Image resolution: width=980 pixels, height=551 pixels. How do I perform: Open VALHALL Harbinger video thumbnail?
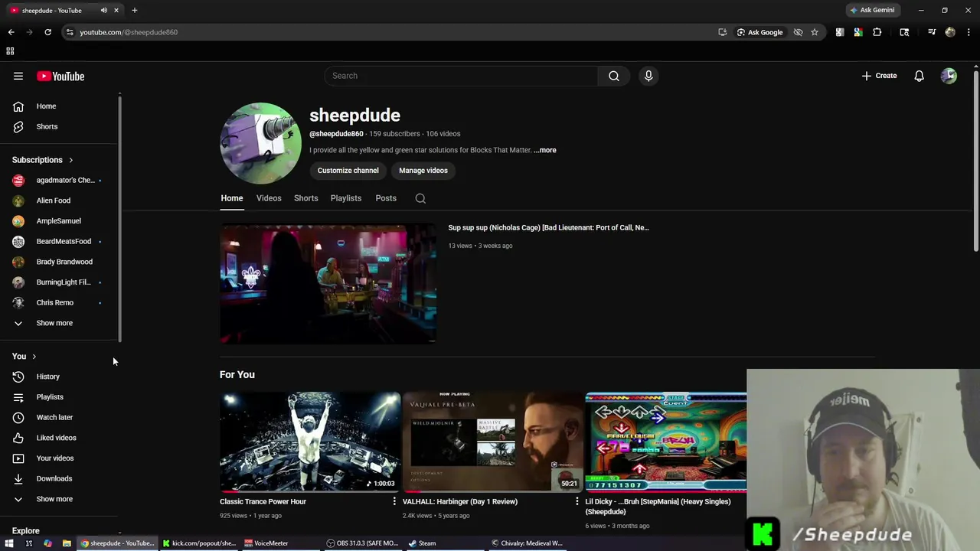[x=492, y=442]
